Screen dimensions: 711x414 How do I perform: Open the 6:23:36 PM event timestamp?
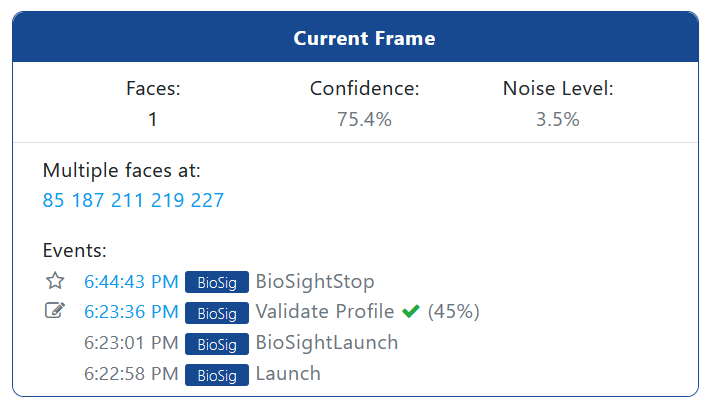pyautogui.click(x=131, y=312)
